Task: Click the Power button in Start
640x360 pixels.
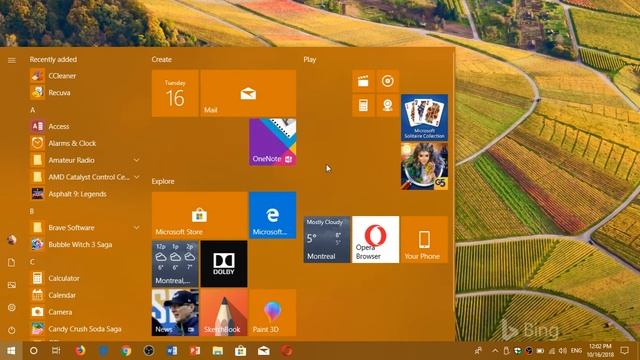Action: pos(12,330)
